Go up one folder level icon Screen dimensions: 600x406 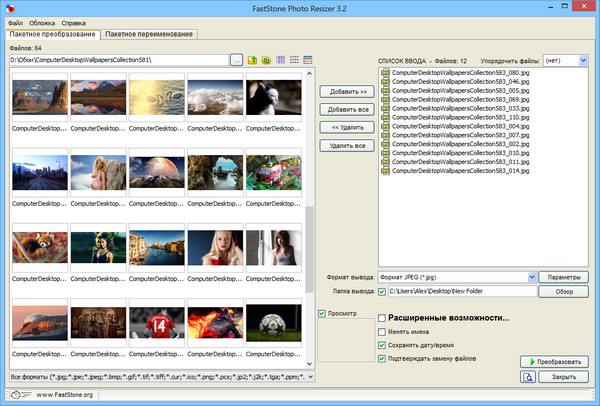253,61
